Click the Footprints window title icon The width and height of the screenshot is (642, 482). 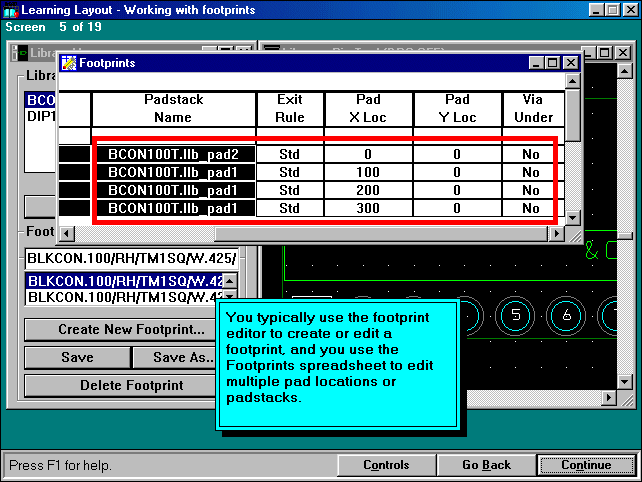pyautogui.click(x=68, y=63)
